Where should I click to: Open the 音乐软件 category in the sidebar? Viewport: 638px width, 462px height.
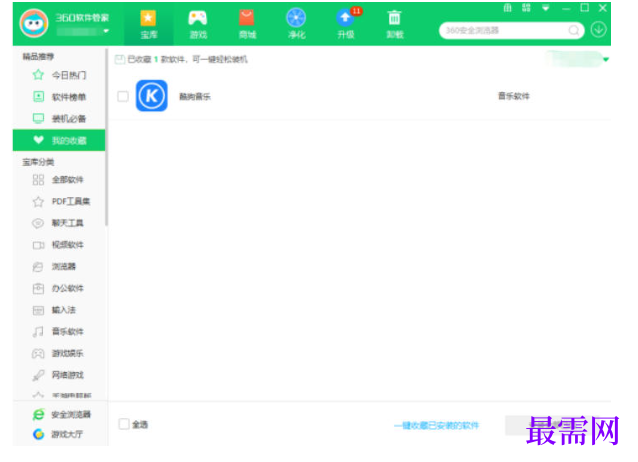[x=59, y=332]
